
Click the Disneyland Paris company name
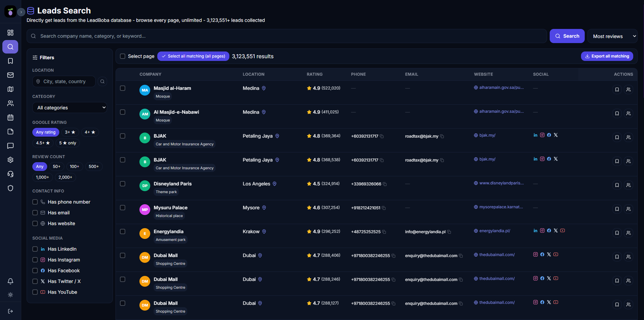pos(172,184)
